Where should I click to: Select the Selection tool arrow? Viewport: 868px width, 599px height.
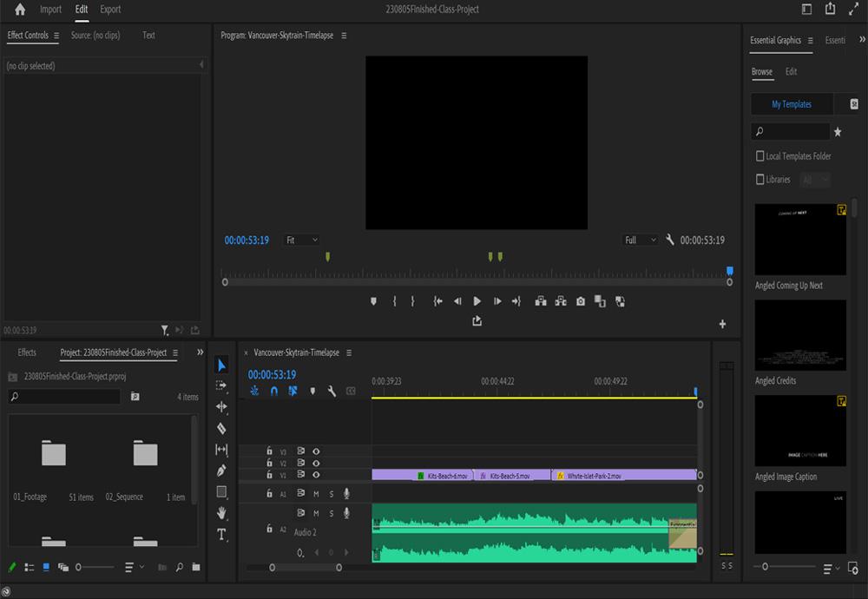tap(221, 365)
